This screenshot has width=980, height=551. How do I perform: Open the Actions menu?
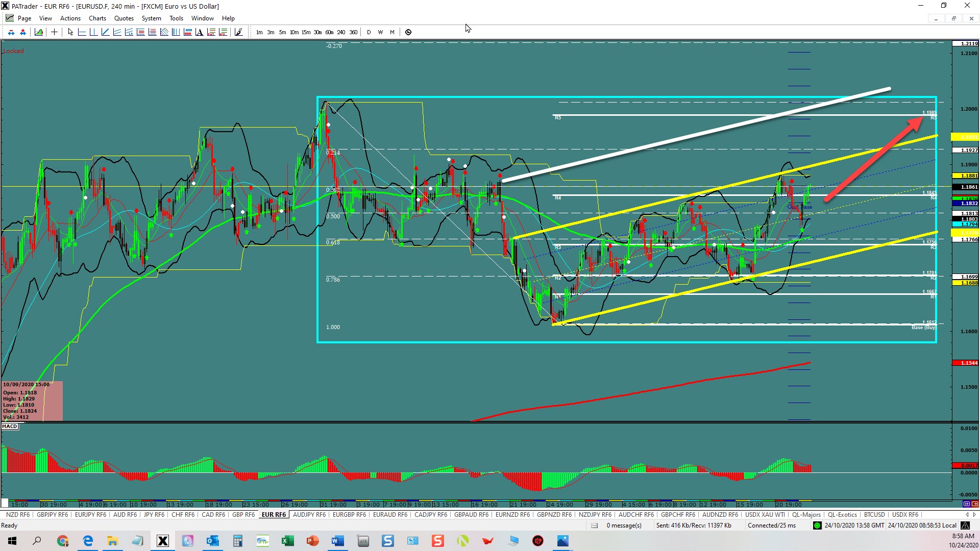70,18
